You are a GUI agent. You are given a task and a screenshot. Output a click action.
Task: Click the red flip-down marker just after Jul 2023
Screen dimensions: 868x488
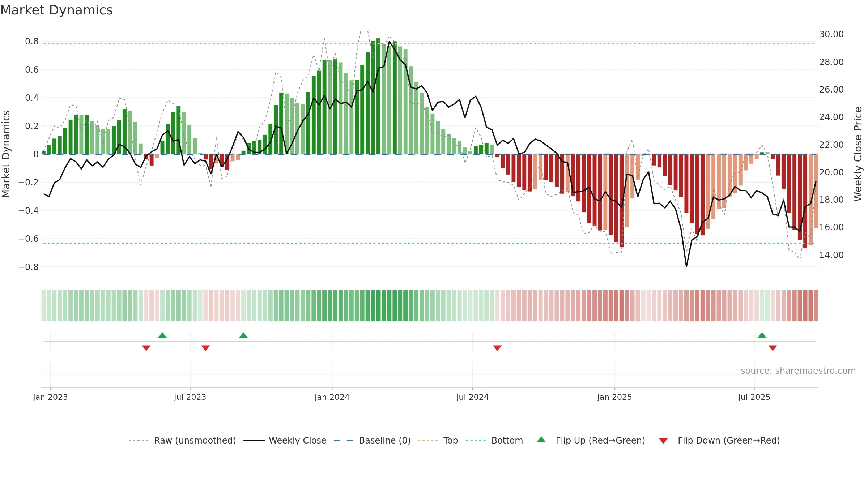click(x=205, y=348)
